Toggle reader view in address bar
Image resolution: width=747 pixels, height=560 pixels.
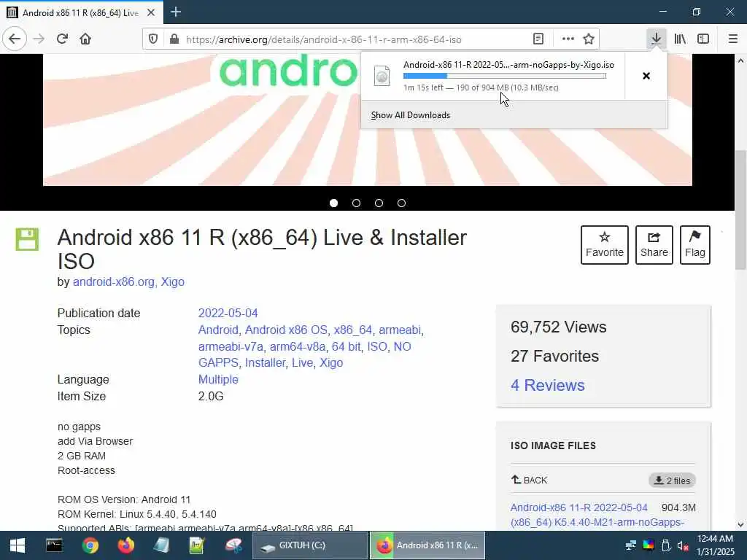[x=538, y=39]
